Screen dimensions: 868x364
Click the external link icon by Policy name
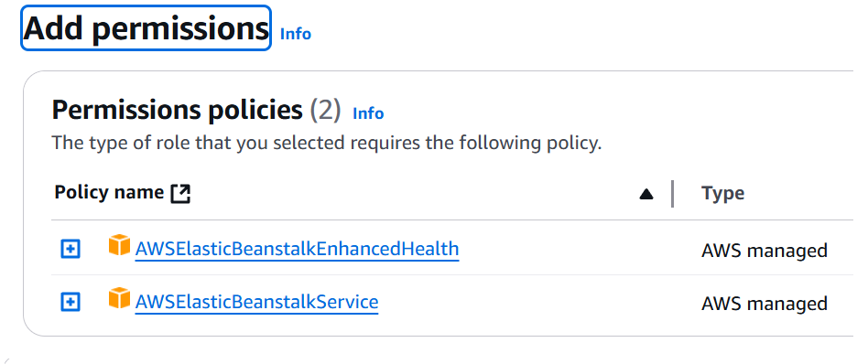(x=180, y=194)
